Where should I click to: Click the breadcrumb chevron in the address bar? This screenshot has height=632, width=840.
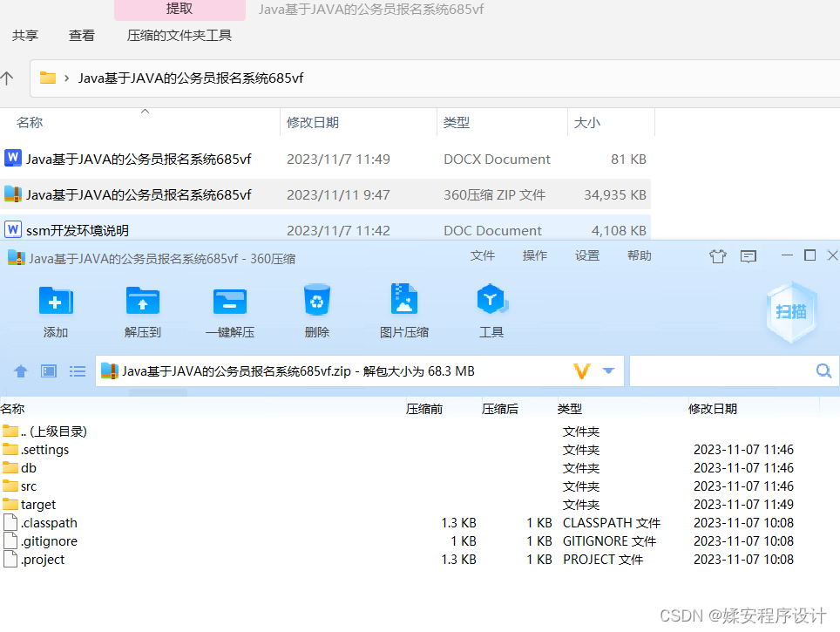[65, 78]
